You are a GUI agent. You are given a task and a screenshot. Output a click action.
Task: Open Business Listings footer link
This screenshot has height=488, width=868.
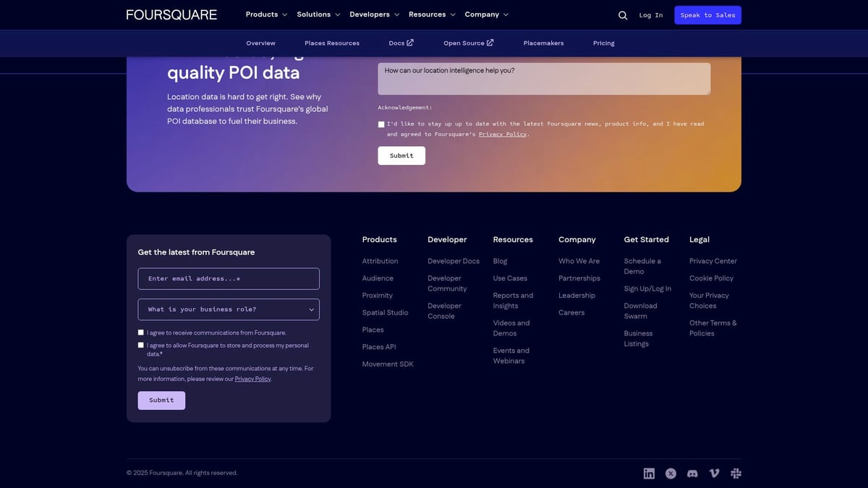(x=638, y=338)
